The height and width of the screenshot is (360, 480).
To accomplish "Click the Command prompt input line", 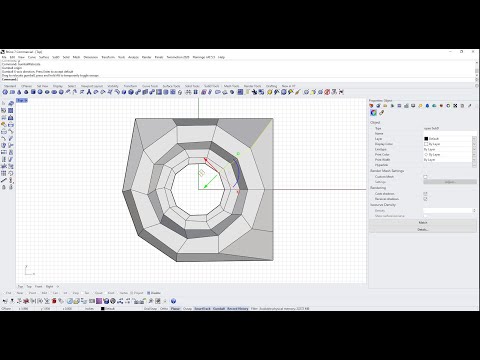I will [238, 79].
